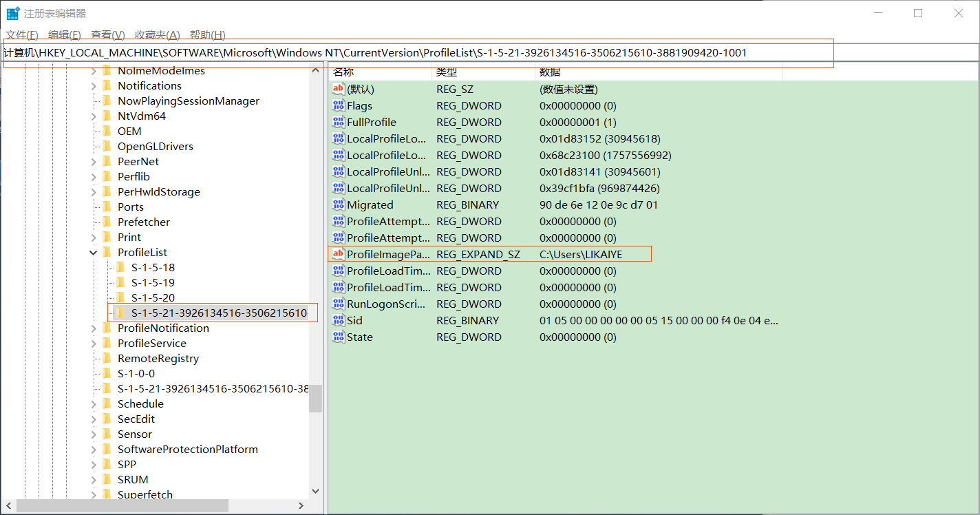Expand the Notifications key chevron
Screen dimensions: 980x515
(94, 85)
